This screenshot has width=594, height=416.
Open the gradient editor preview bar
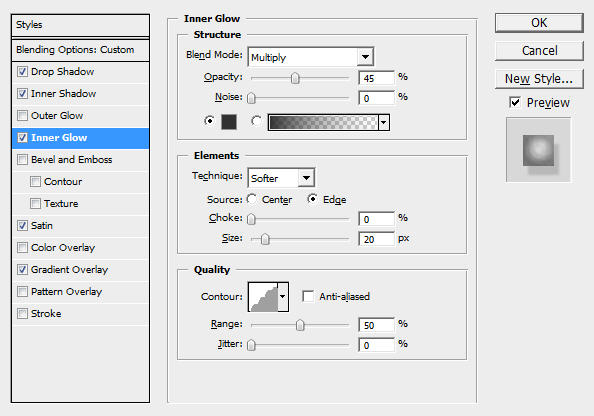(323, 122)
